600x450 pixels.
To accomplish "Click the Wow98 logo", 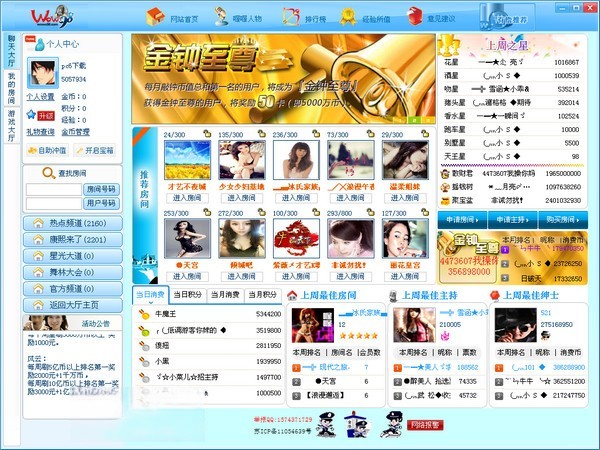I will [52, 16].
